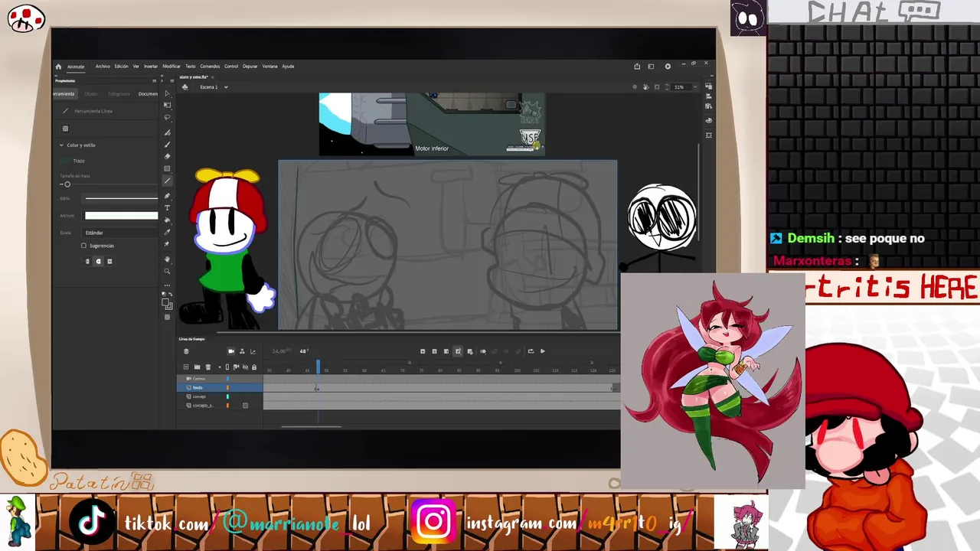The height and width of the screenshot is (551, 980).
Task: Select the Rectangle tool
Action: click(168, 168)
